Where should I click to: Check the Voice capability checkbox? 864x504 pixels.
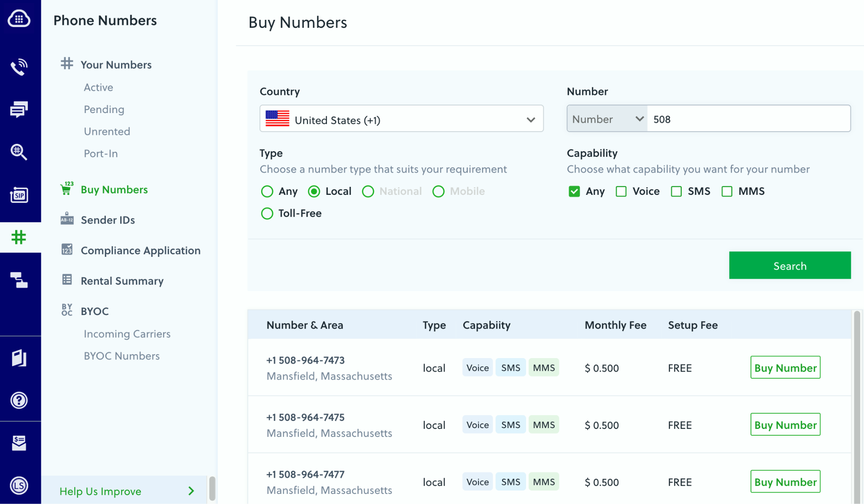(x=621, y=191)
